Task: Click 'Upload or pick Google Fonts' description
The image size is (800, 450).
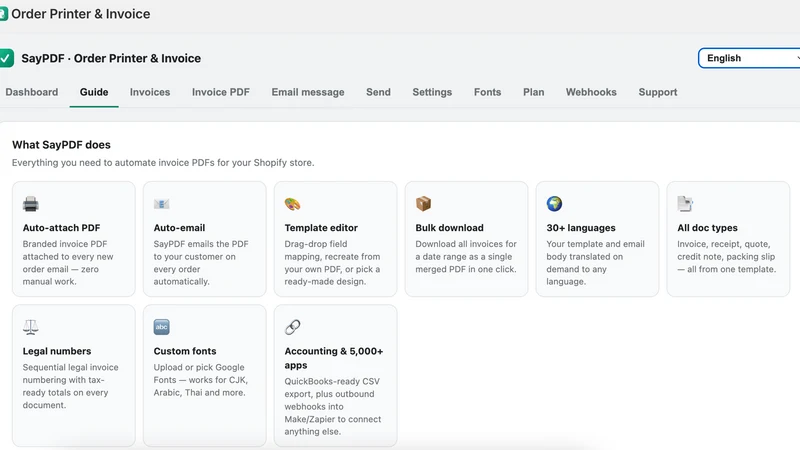Action: tap(201, 380)
